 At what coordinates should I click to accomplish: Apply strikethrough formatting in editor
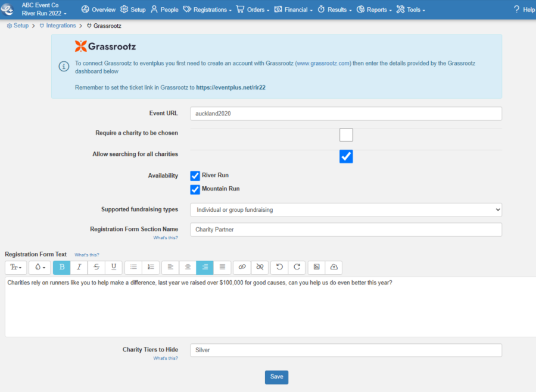tap(96, 267)
